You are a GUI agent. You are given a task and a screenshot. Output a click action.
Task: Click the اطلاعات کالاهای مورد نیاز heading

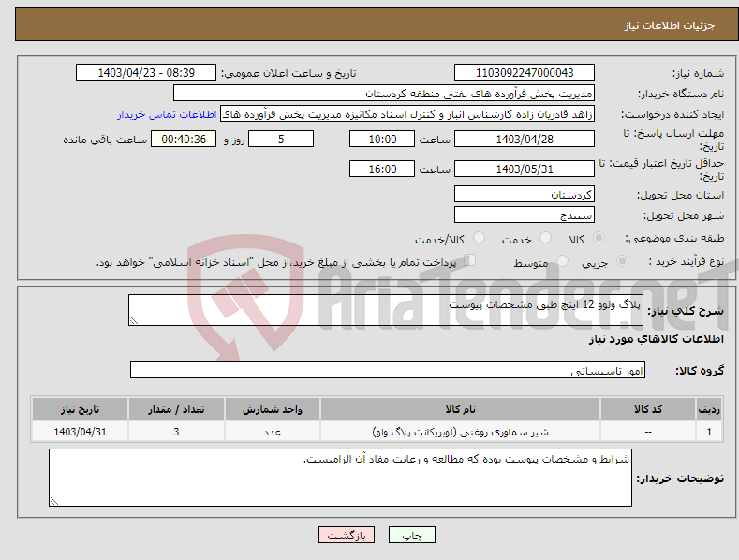pyautogui.click(x=656, y=339)
